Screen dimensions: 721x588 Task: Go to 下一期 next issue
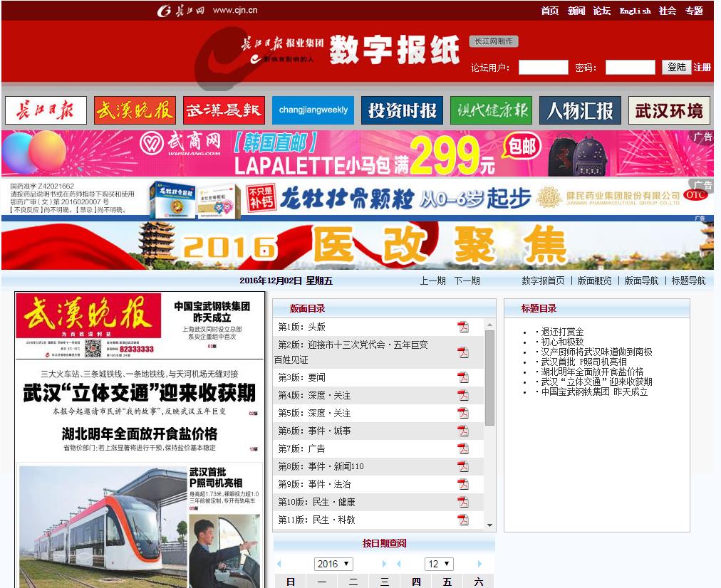coord(467,280)
